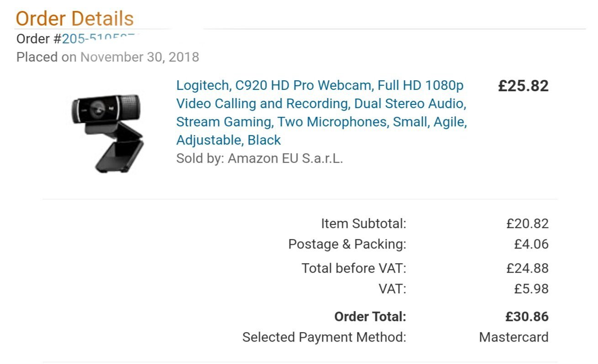The height and width of the screenshot is (364, 598).
Task: Click the Selected Payment Method label
Action: (x=324, y=338)
